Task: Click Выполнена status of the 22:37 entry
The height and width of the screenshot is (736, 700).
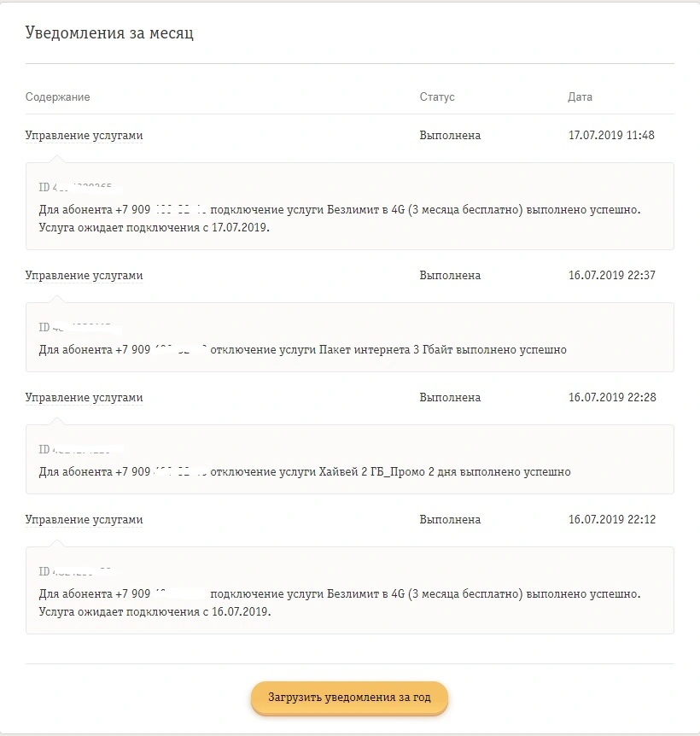Action: point(450,275)
